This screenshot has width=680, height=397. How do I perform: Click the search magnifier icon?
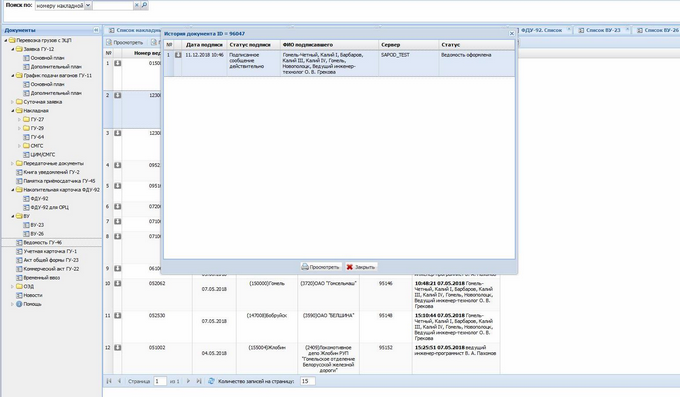144,5
